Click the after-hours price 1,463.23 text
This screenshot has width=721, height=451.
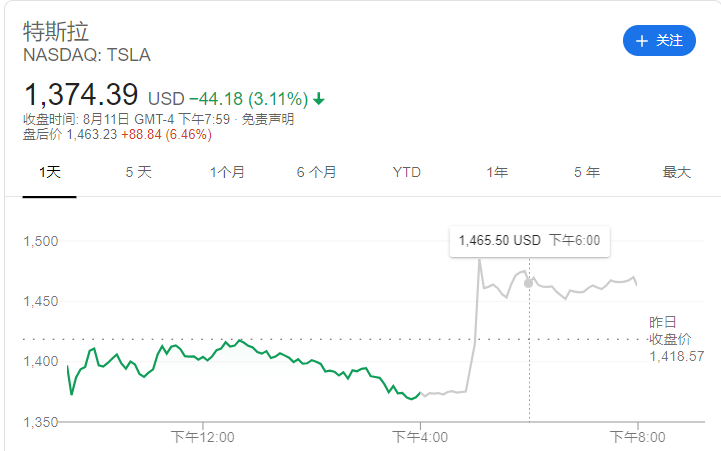point(89,134)
